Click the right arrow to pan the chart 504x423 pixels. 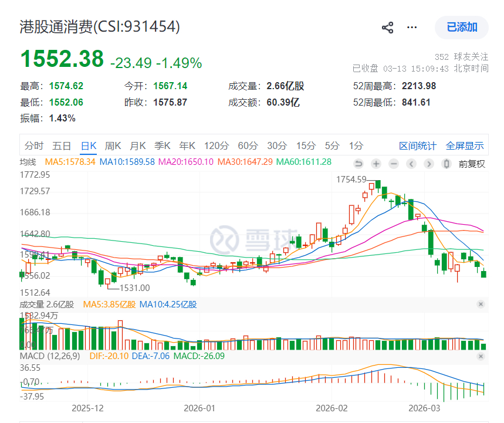pos(429,164)
